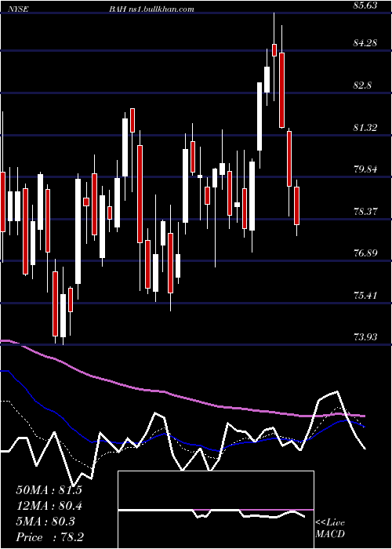The height and width of the screenshot is (549, 392).
Task: Click the 84.28 price axis label
Action: tap(365, 43)
